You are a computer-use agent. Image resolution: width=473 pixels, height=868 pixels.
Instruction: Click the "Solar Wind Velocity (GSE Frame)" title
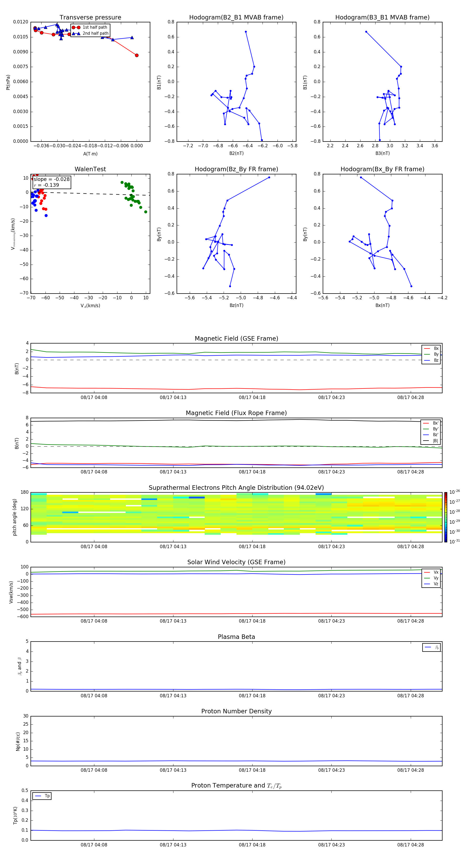(236, 562)
